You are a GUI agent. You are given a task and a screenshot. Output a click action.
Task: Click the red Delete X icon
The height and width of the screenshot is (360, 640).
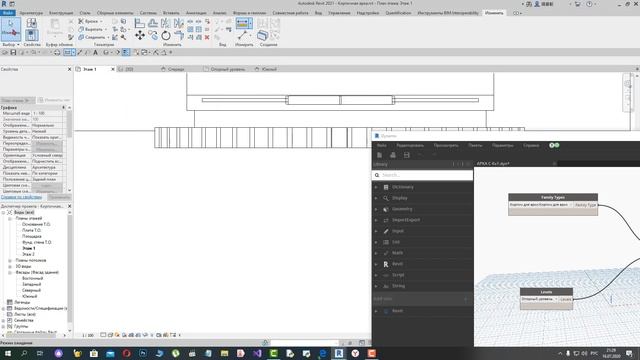coord(207,37)
